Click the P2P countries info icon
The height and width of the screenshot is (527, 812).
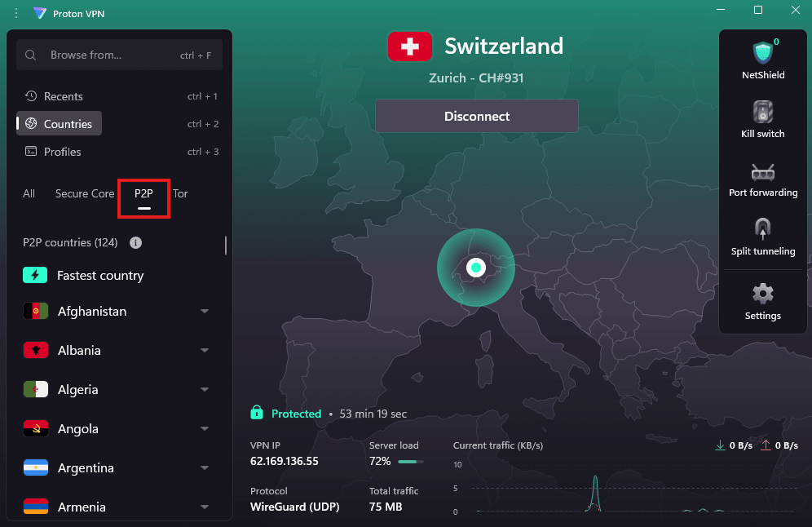(x=135, y=242)
